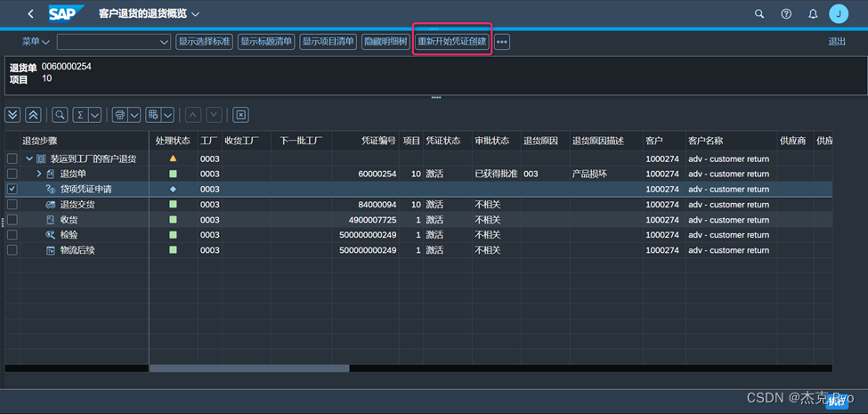Viewport: 868px width, 414px height.
Task: Click the SAP logo
Action: (x=66, y=13)
